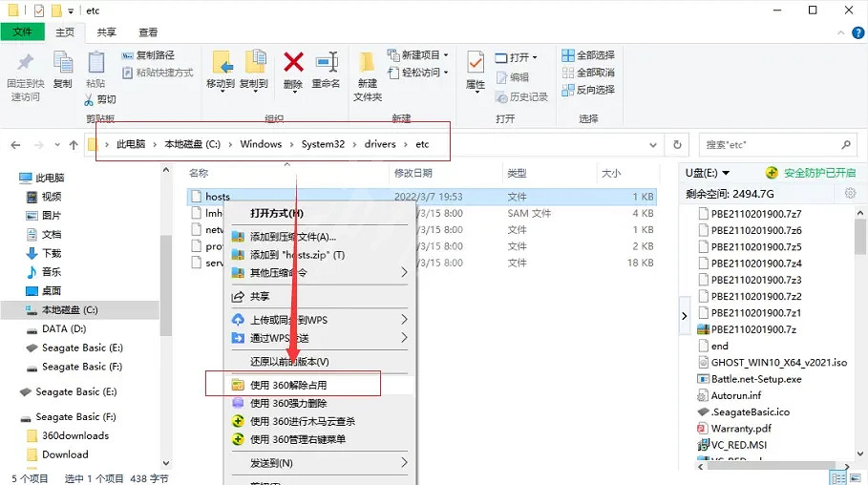868x485 pixels.
Task: Select Pictures in navigation pane
Action: pos(44,216)
